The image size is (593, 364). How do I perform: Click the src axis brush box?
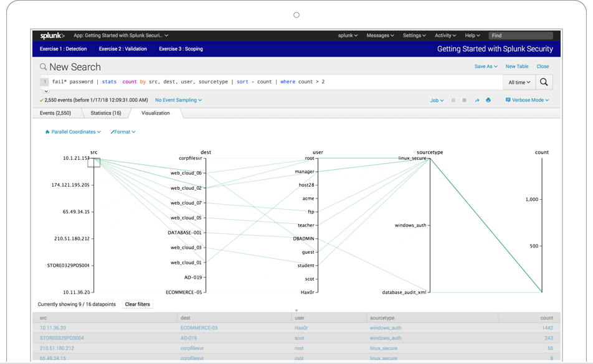click(x=94, y=163)
